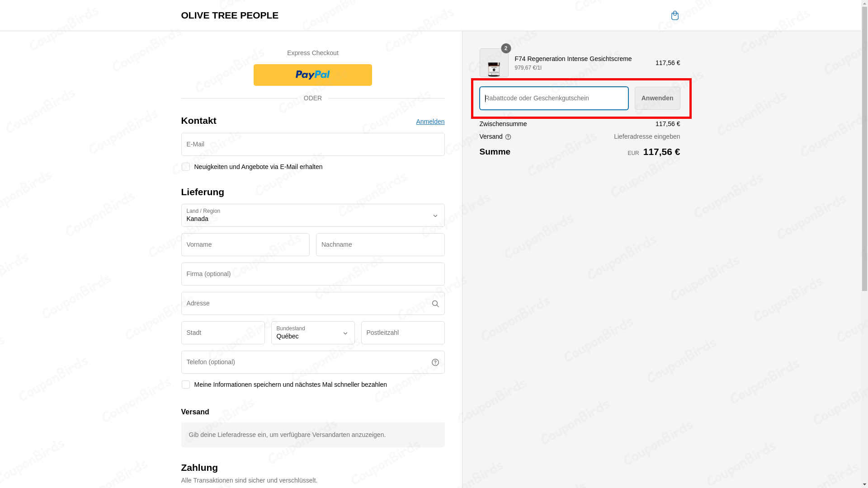Open the F74 Gesichtscreme product thumbnail
This screenshot has height=488, width=868.
494,63
